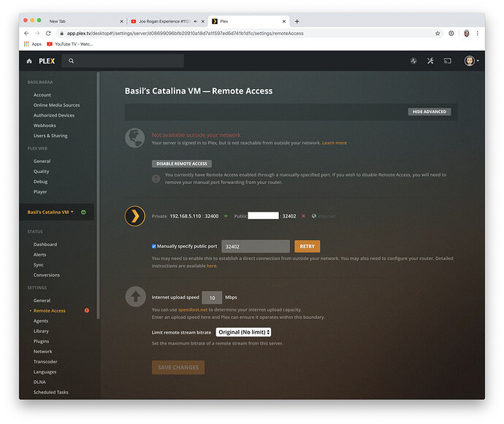Click the Internet globe icon
Screen dimensions: 504x424
314,216
